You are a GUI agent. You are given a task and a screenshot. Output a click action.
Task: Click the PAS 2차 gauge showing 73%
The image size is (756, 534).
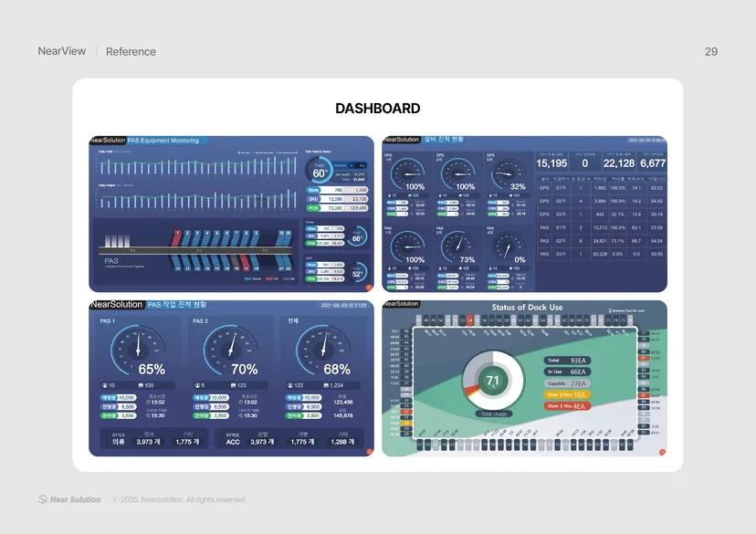coord(457,246)
